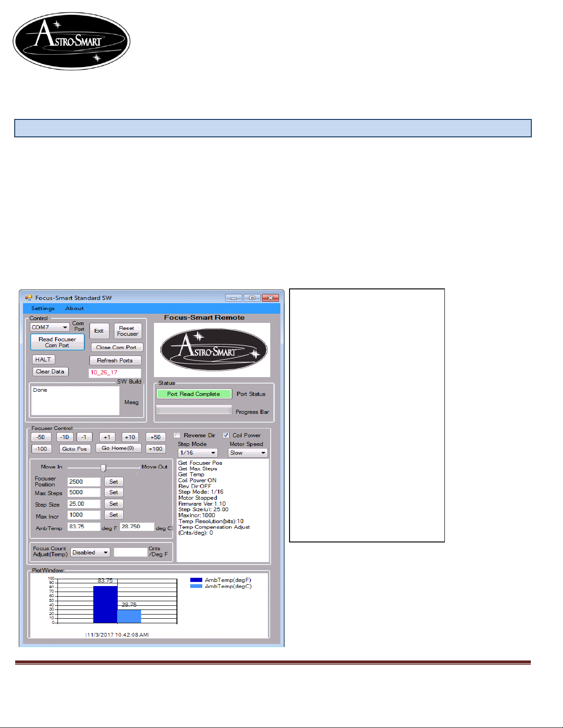The image size is (563, 728).
Task: Click the AmbTemp(degF) dark blue legend swatch
Action: 196,580
